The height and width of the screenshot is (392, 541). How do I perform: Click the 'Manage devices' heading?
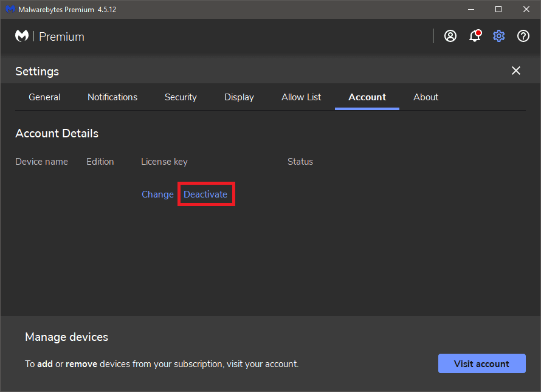tap(67, 337)
